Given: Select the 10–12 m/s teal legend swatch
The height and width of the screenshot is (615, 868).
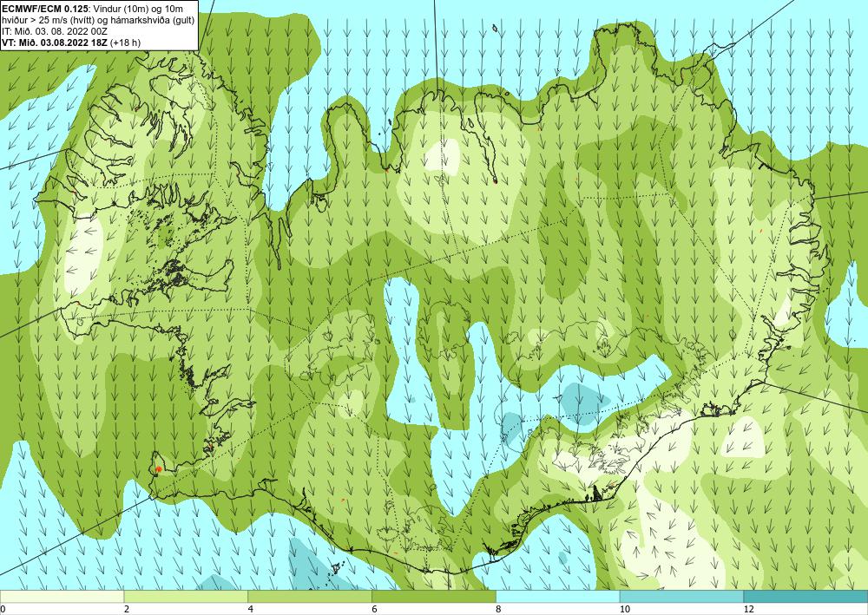Looking at the screenshot, I should (x=682, y=596).
